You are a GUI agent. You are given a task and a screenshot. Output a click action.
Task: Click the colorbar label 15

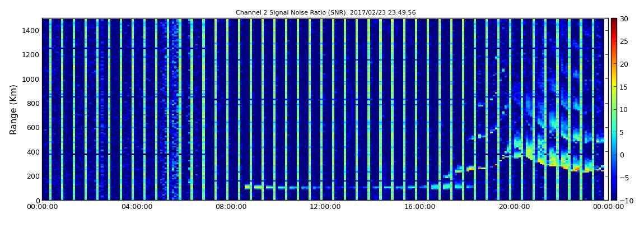(624, 87)
